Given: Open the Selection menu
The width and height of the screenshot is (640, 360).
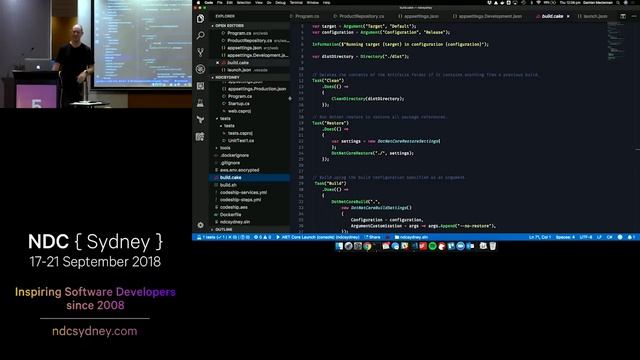Looking at the screenshot, I should 244,2.
